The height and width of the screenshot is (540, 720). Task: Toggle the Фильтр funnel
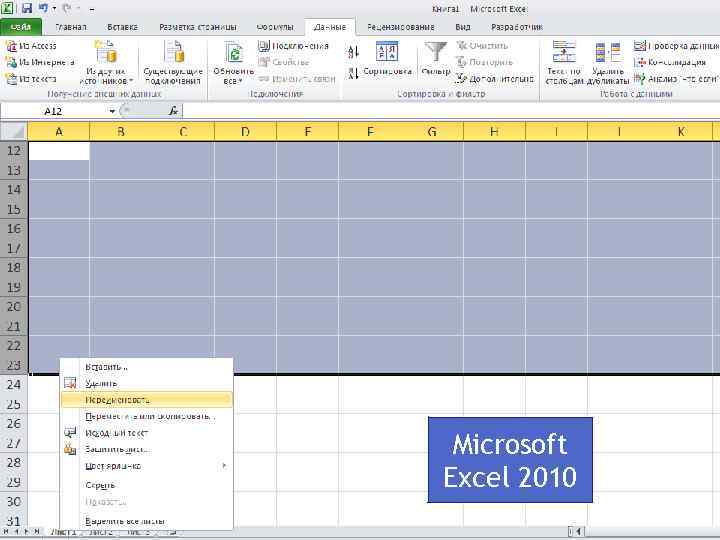point(435,58)
